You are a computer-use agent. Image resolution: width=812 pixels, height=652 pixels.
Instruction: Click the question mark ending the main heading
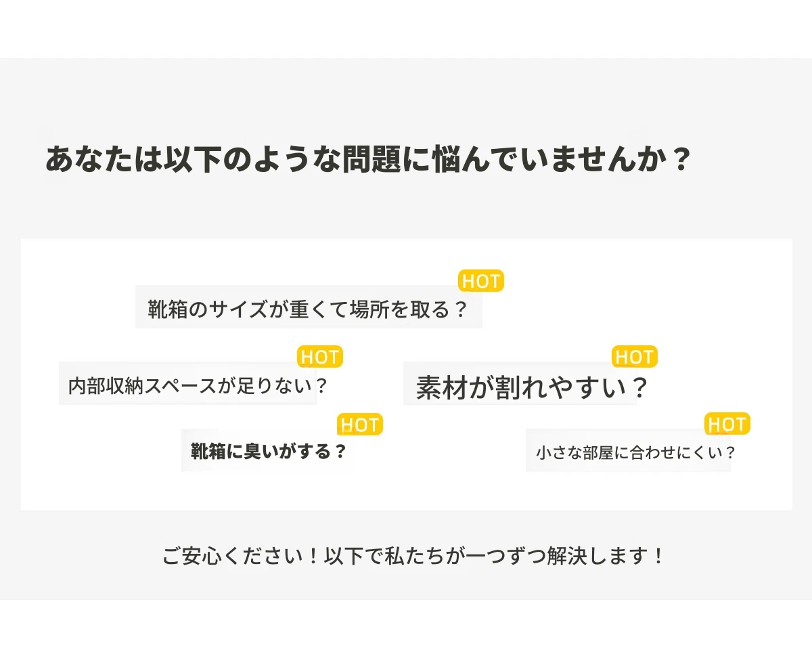(x=682, y=160)
